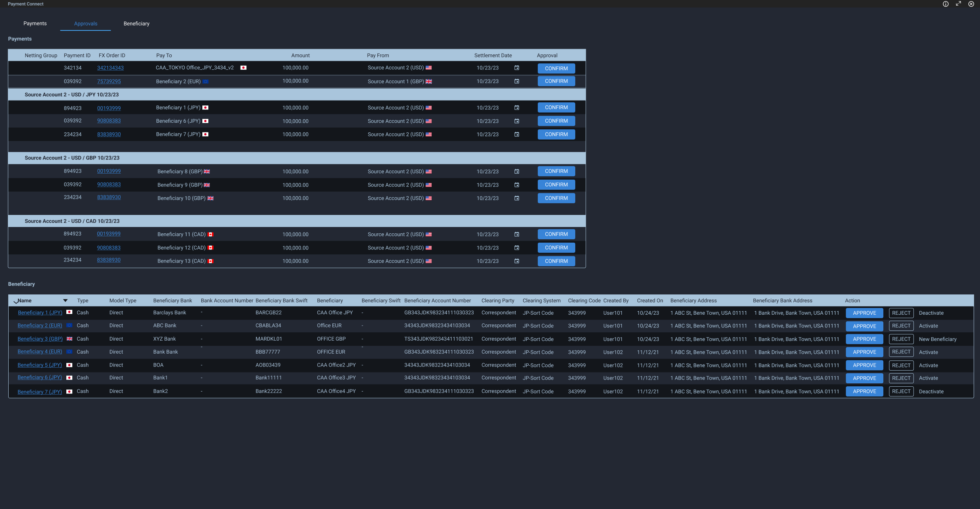This screenshot has height=509, width=980.
Task: Open the info icon in the title bar
Action: pyautogui.click(x=946, y=4)
